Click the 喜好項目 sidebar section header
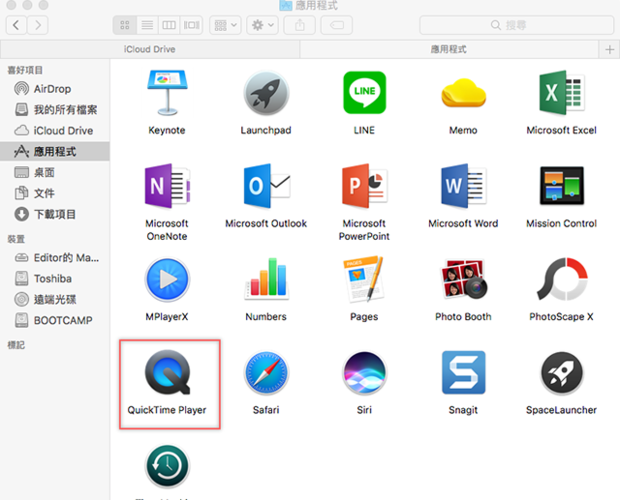The height and width of the screenshot is (500, 620). pos(25,70)
